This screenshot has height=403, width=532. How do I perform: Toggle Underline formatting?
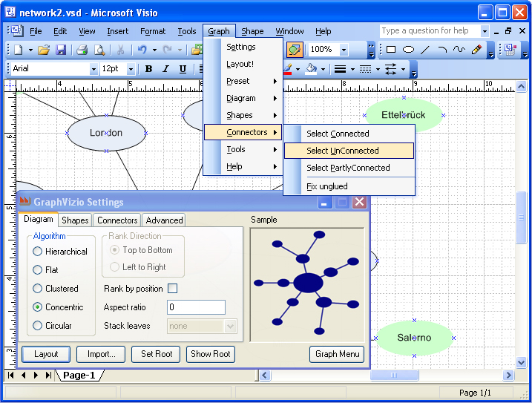click(183, 69)
